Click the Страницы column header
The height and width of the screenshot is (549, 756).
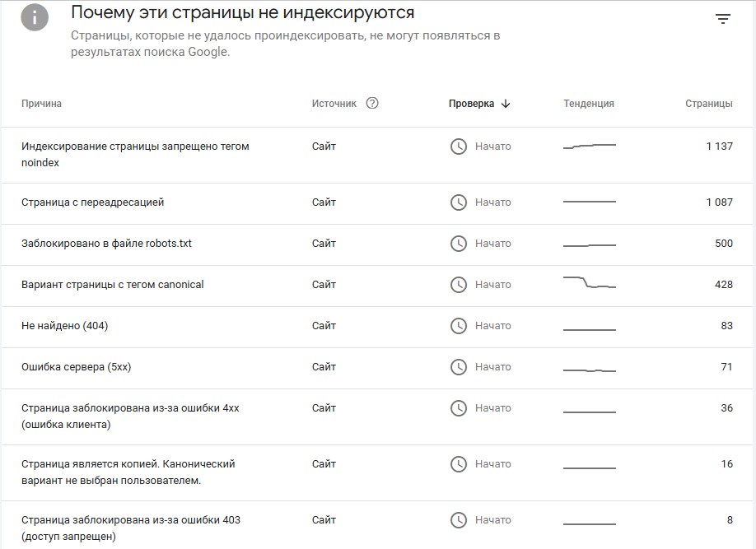coord(709,104)
